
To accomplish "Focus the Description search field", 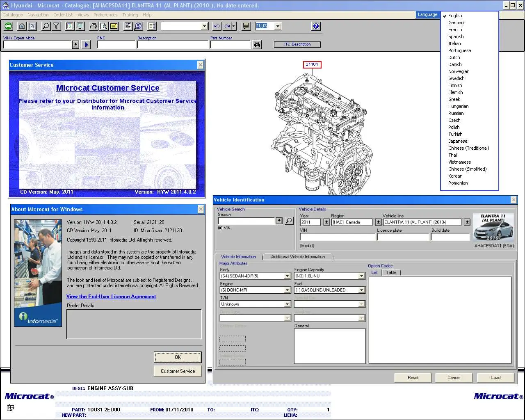I will 173,45.
